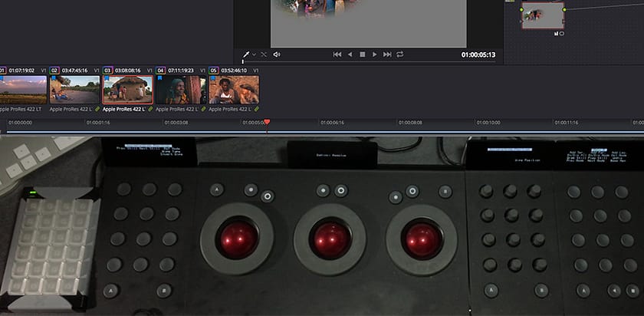Select clip 05 thumbnail of two people

click(x=234, y=90)
